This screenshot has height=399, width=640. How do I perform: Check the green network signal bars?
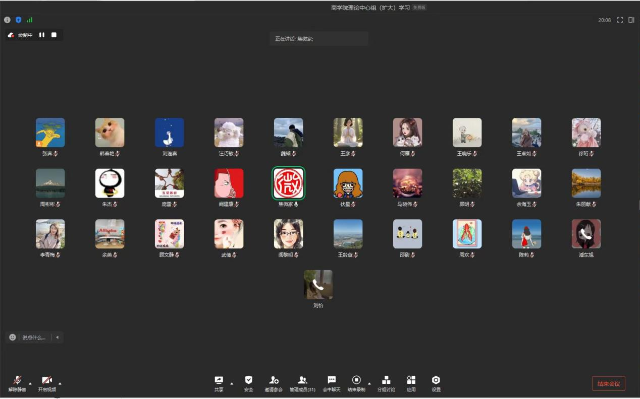click(x=29, y=20)
